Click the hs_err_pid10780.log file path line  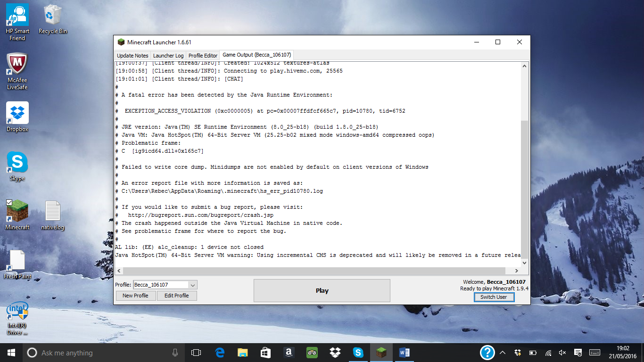(x=219, y=191)
